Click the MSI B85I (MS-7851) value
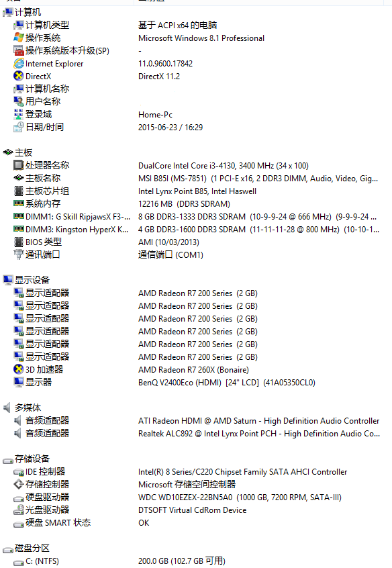The width and height of the screenshot is (392, 568). point(258,178)
